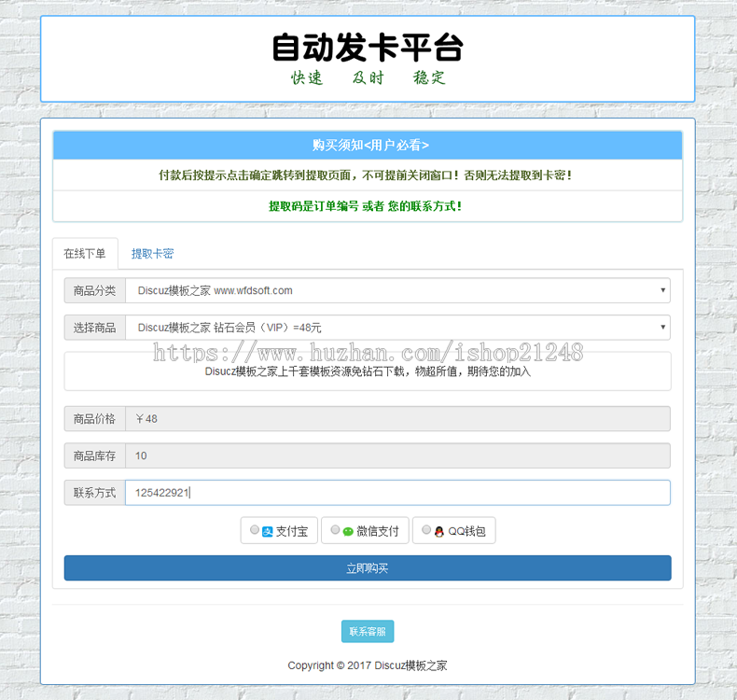Viewport: 737px width, 700px height.
Task: Click the product description starting with Disucz模板之家上千套
Action: point(368,371)
